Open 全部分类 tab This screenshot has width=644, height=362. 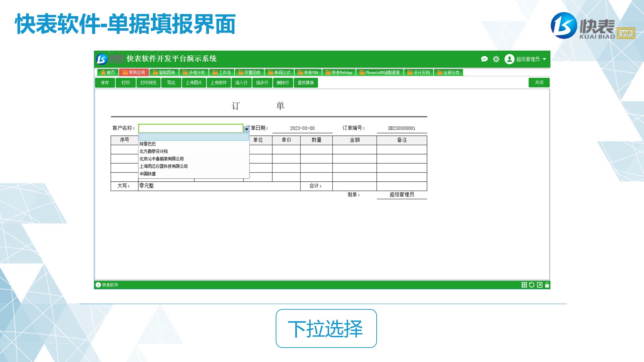[x=448, y=72]
